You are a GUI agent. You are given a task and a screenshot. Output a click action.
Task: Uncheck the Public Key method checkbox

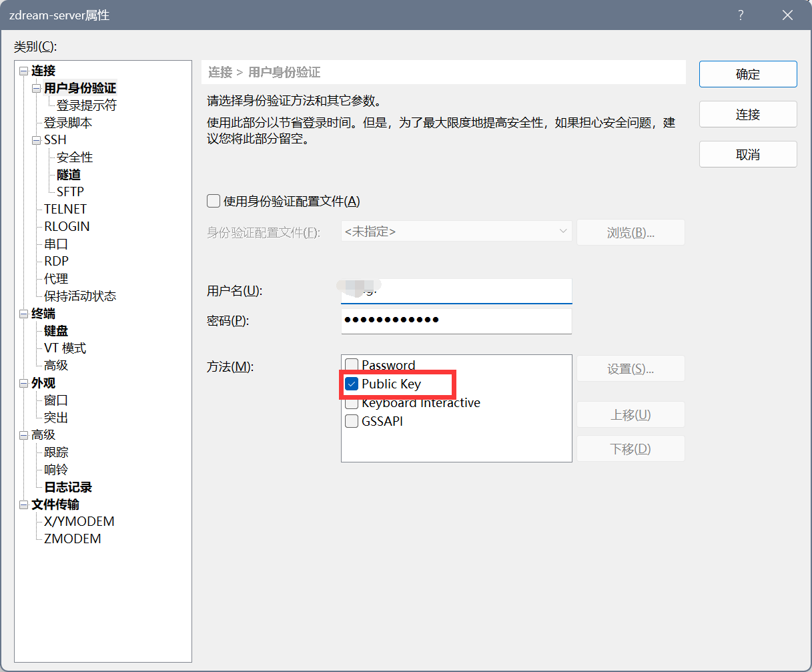tap(352, 384)
